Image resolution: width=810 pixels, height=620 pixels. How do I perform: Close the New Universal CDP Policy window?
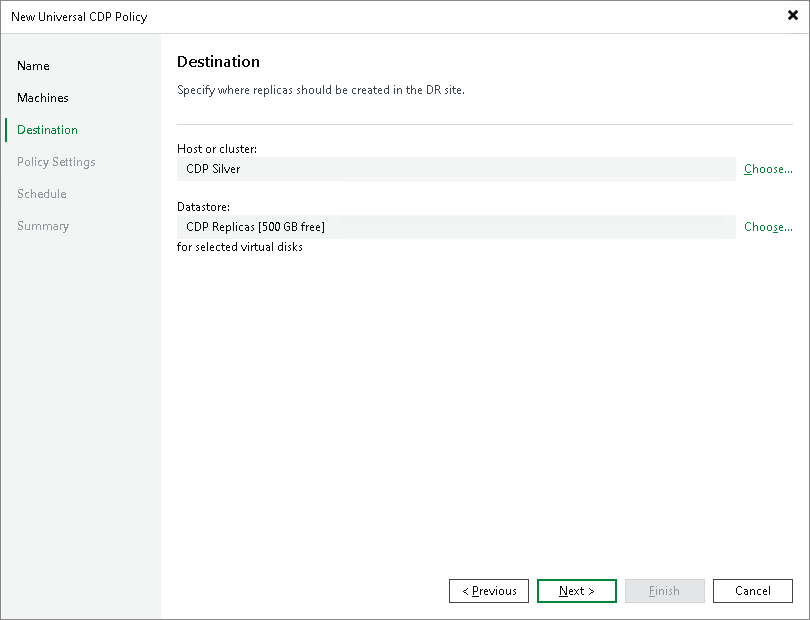(791, 15)
